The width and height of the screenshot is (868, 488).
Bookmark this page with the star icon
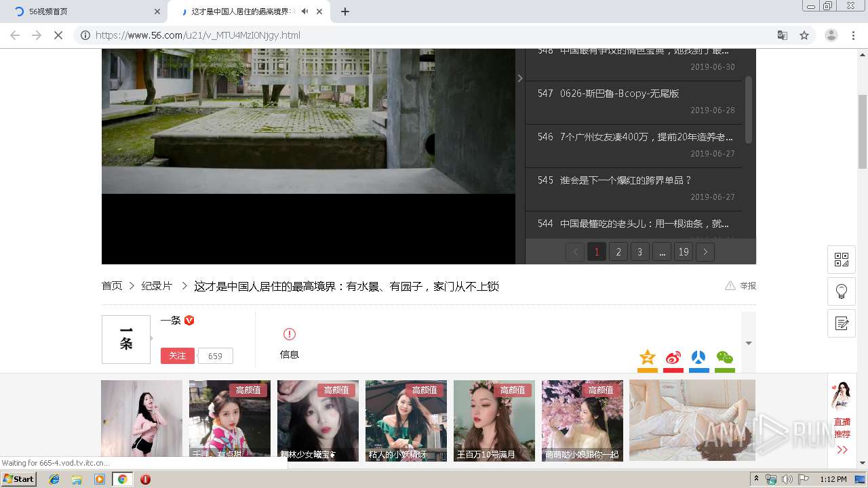tap(804, 35)
